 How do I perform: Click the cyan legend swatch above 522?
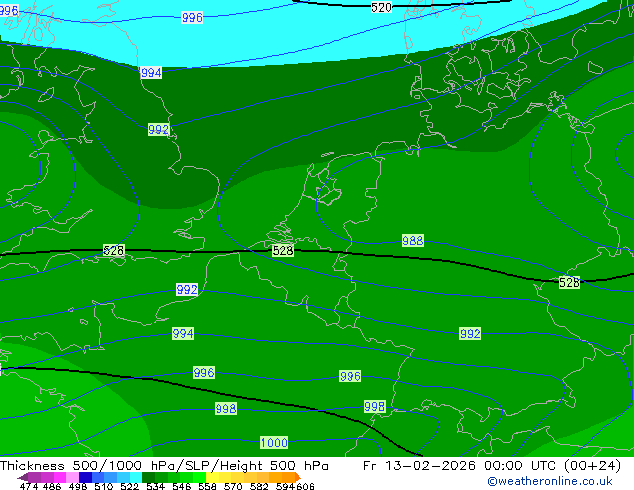point(136,477)
